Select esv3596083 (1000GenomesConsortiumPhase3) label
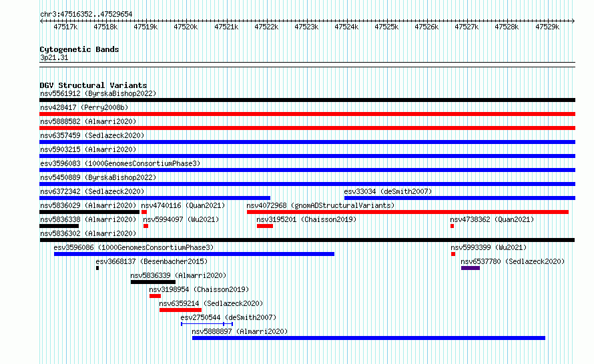Screen dimensions: 594x364 [120, 163]
